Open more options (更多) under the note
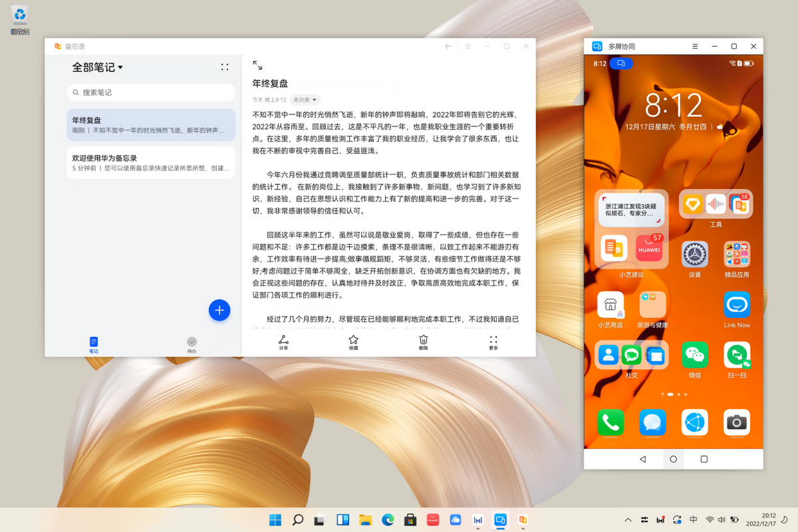798x532 pixels. pos(493,342)
